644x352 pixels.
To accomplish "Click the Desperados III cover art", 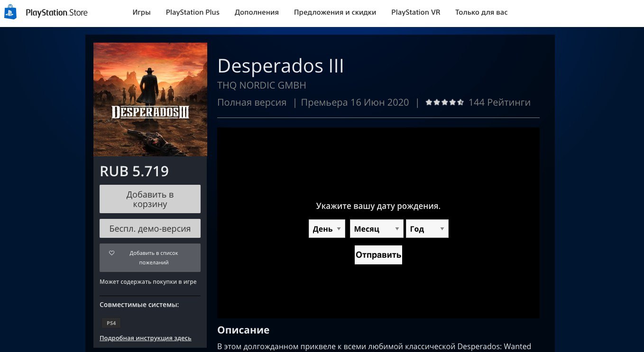I will (150, 99).
